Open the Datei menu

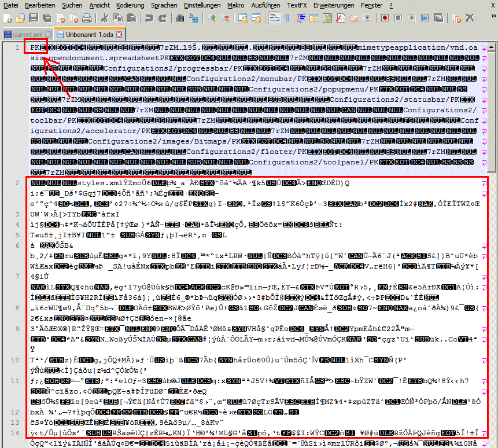coord(10,5)
